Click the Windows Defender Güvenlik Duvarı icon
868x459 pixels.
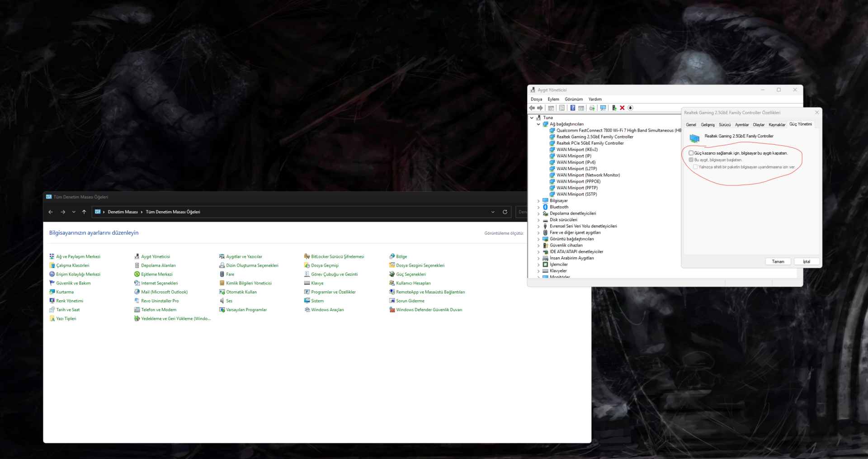(392, 310)
